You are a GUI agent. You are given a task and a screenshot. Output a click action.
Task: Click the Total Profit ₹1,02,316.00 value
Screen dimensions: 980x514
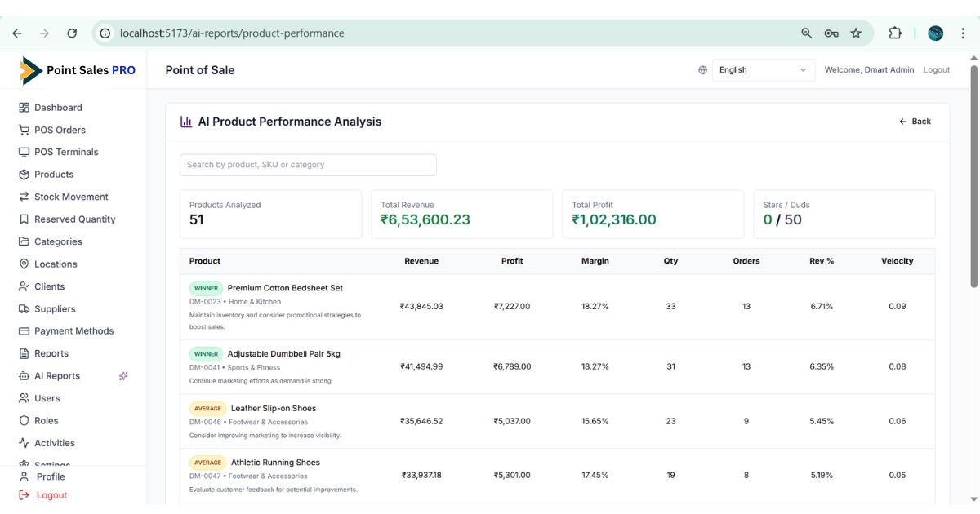point(614,219)
